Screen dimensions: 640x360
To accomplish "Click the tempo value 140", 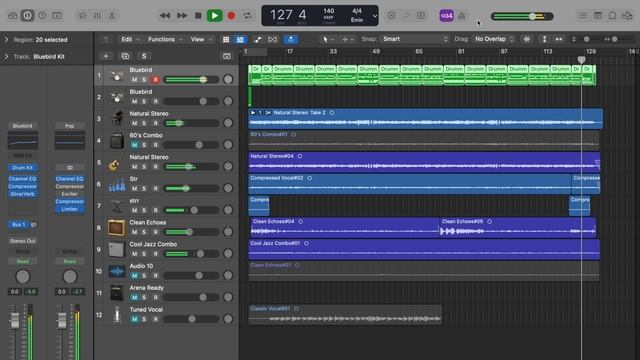I will pyautogui.click(x=329, y=11).
